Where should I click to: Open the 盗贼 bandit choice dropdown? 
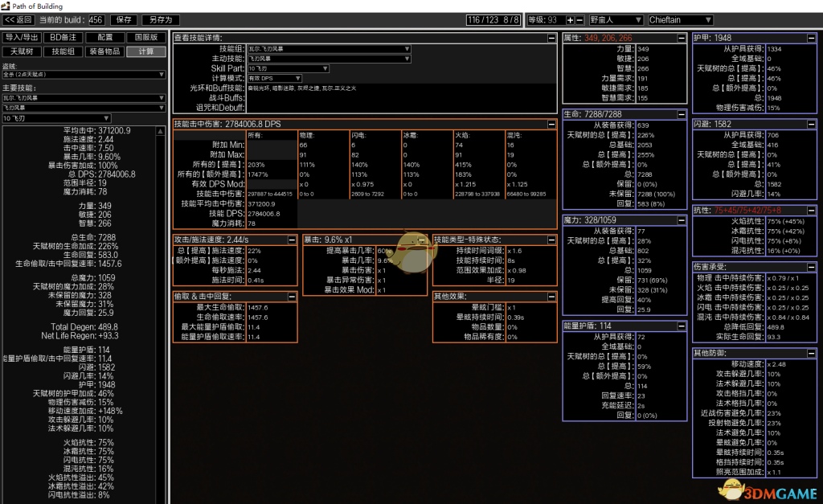[84, 75]
